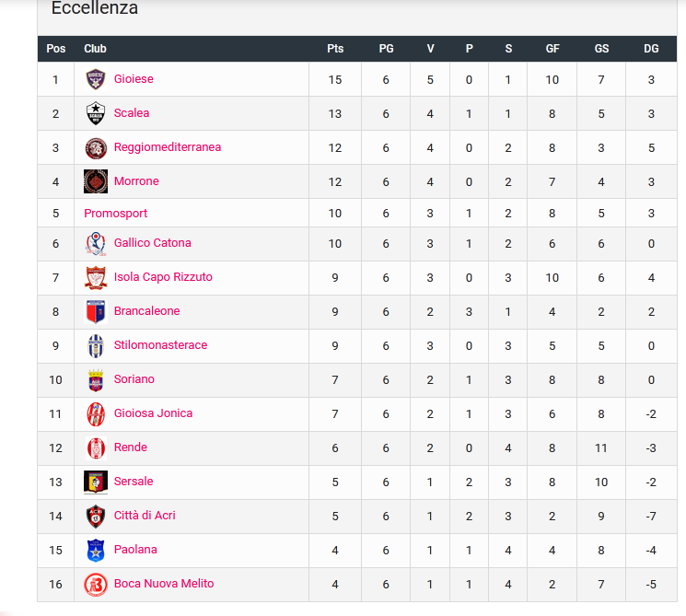Click the DG column header
Screen dimensions: 686x616
click(651, 49)
